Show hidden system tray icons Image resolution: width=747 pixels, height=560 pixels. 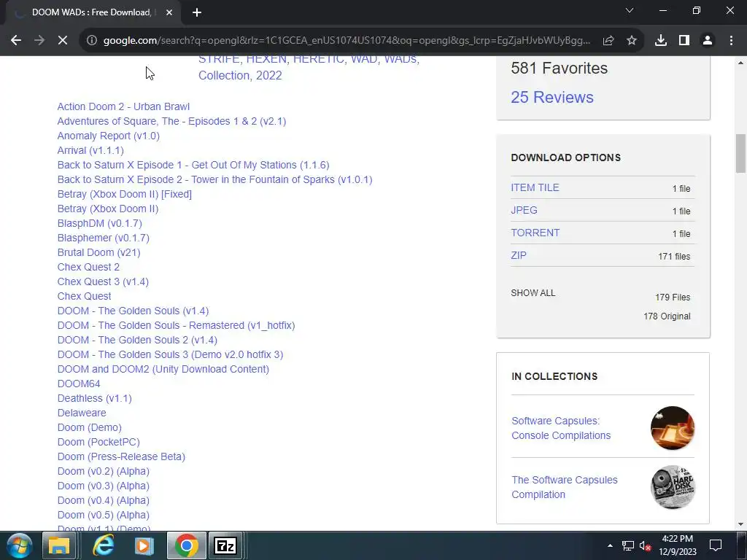610,545
